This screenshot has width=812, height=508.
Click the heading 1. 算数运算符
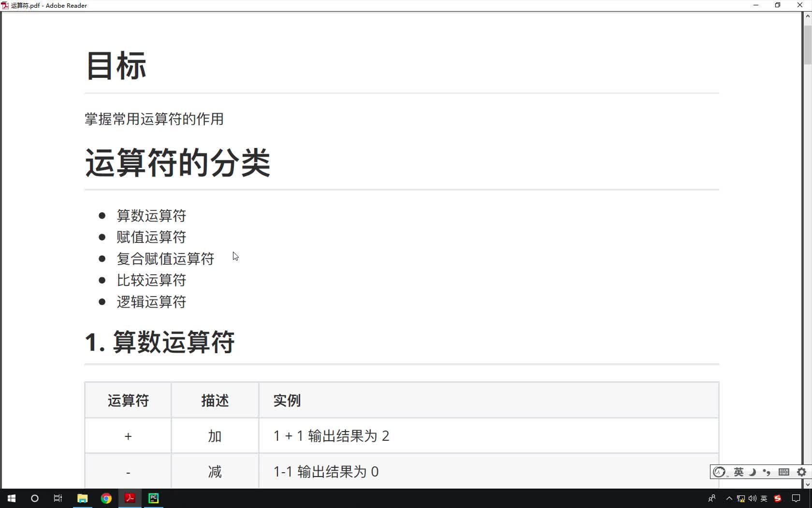coord(160,342)
